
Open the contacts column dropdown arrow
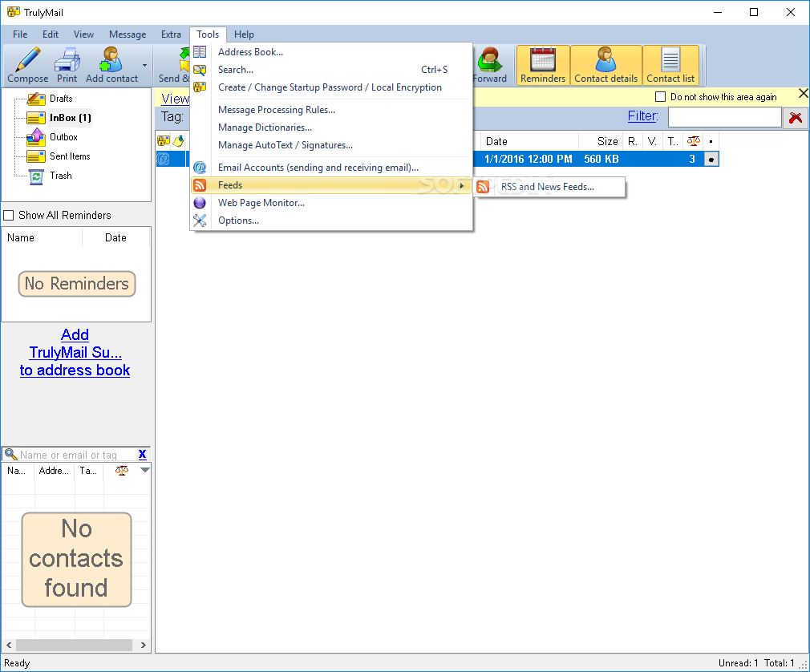(x=145, y=470)
